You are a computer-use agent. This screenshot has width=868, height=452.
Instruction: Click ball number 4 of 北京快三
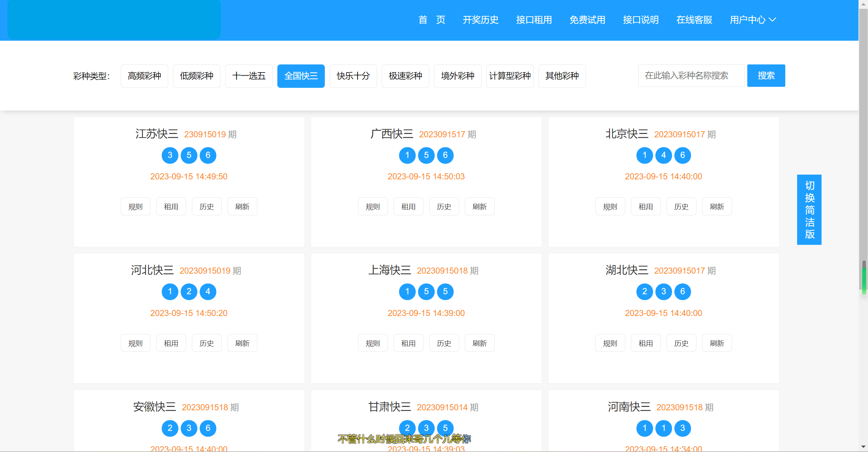664,155
